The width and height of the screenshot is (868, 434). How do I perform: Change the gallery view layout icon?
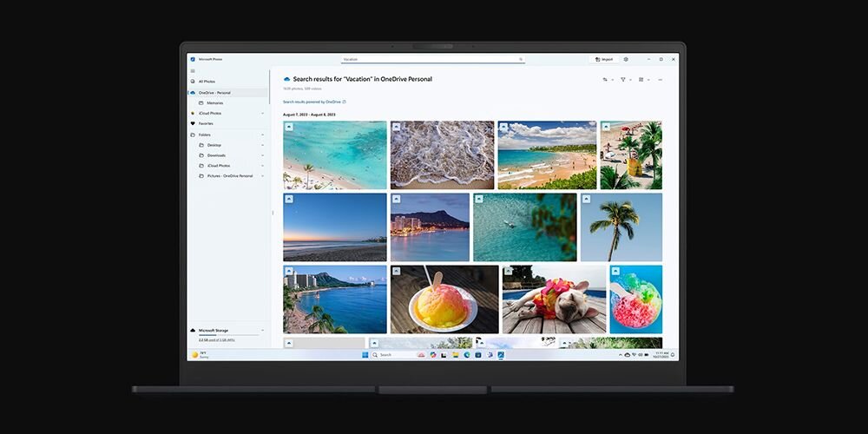(642, 79)
